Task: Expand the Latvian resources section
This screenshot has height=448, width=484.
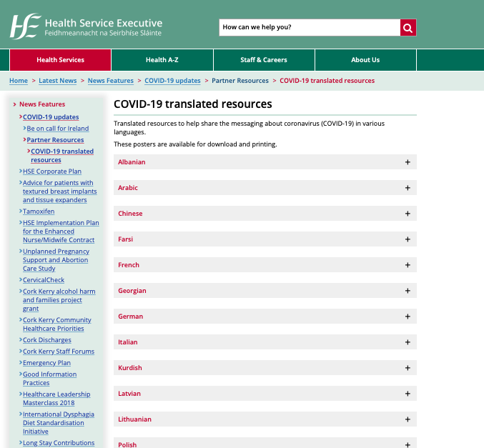Action: [265, 394]
